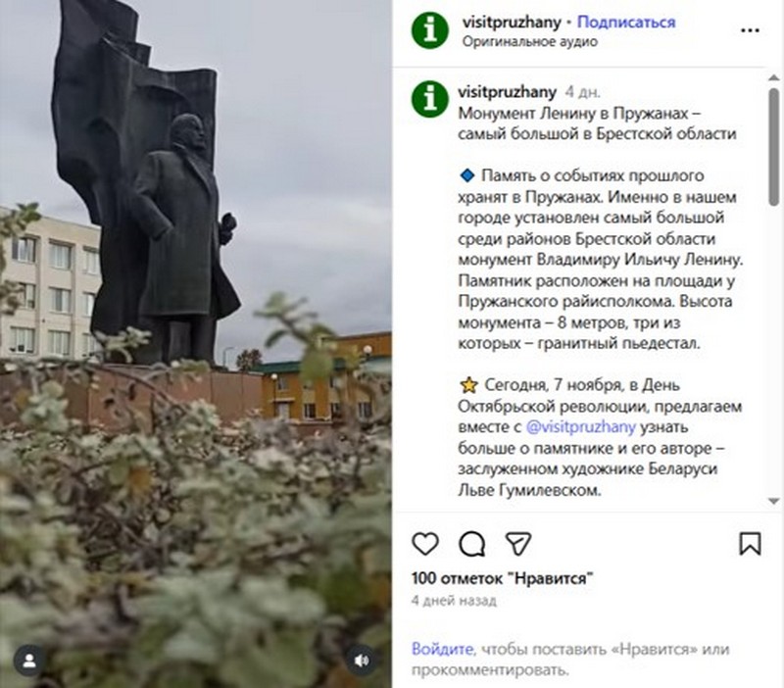
Task: Open visitpruzhany avatar in post header
Action: pyautogui.click(x=430, y=30)
